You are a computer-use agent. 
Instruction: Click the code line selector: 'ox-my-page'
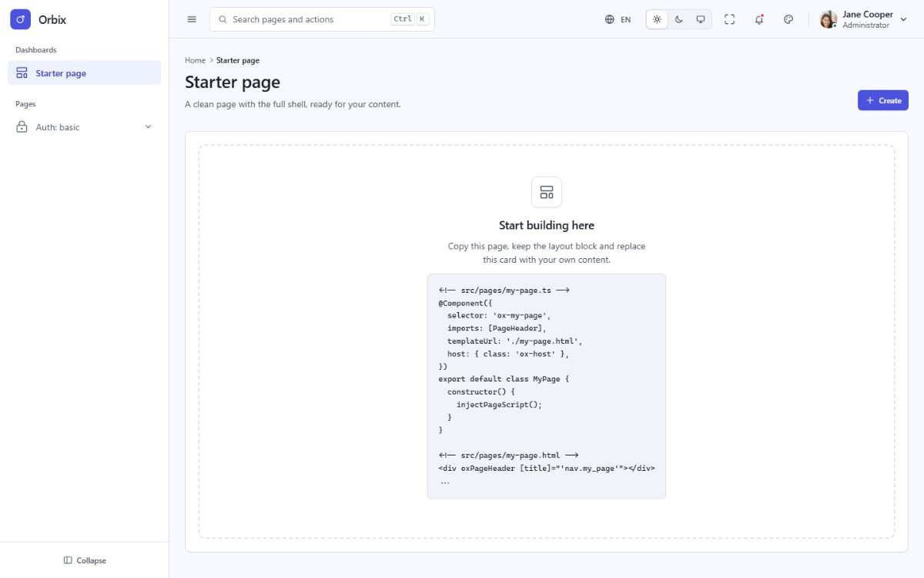coord(499,315)
